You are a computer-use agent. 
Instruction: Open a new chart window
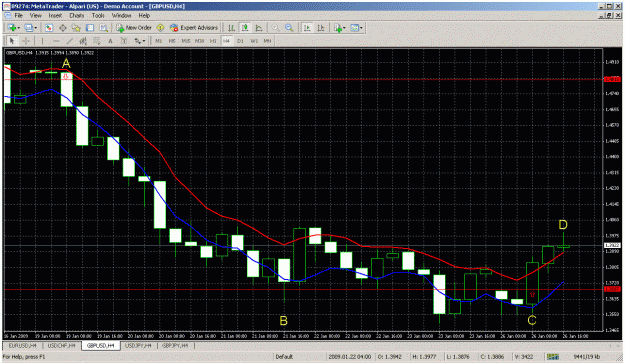(x=12, y=27)
